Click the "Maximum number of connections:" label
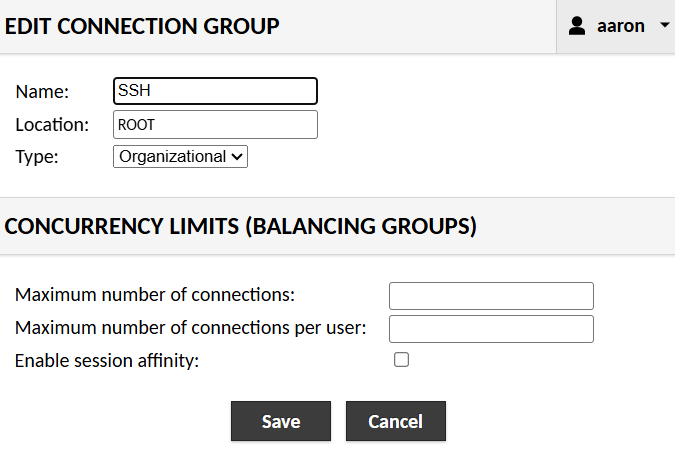Screen dimensions: 675x472 [x=155, y=295]
